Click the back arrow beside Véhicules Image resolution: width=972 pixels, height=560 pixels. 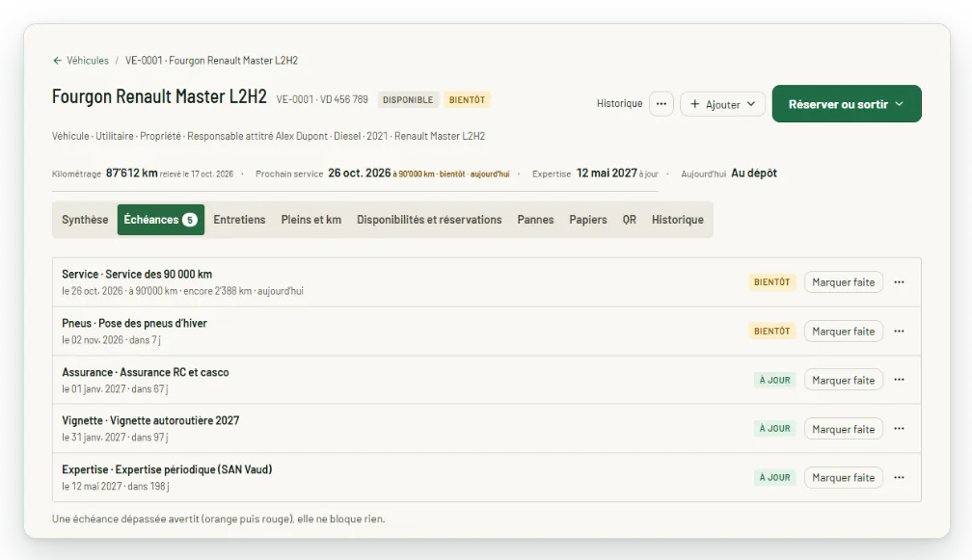[57, 61]
